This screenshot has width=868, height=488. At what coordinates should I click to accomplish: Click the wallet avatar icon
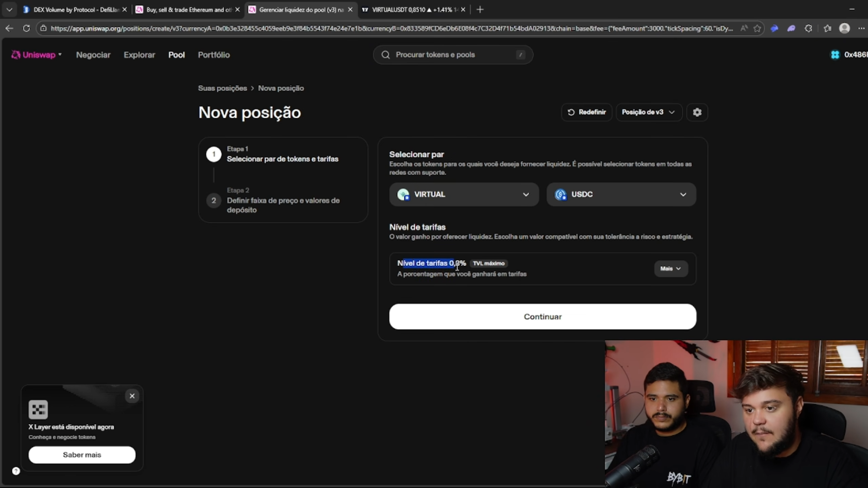pyautogui.click(x=835, y=55)
